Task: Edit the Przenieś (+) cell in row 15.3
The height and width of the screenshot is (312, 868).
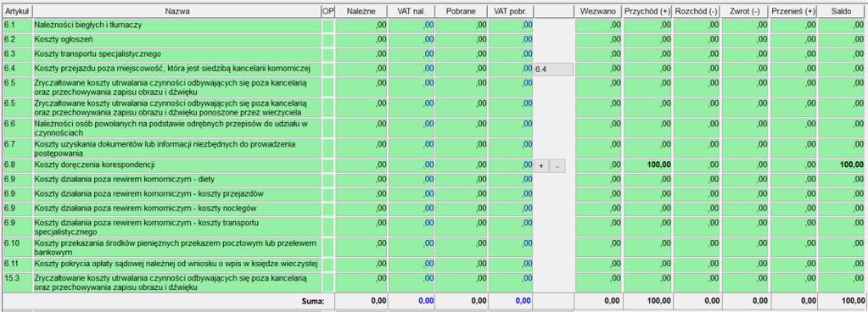Action: 794,282
